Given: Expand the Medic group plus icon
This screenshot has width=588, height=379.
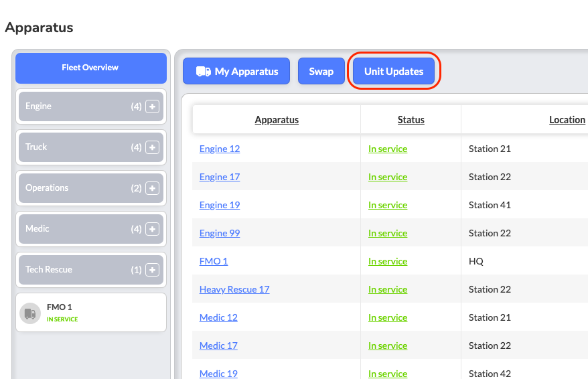Looking at the screenshot, I should [152, 229].
